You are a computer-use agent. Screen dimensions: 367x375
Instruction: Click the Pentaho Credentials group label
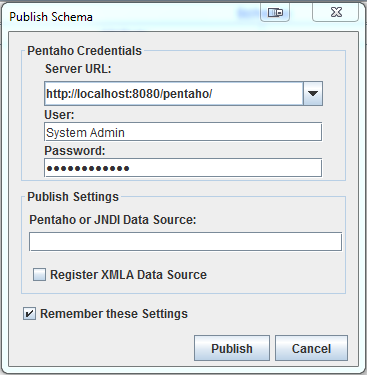tap(85, 51)
